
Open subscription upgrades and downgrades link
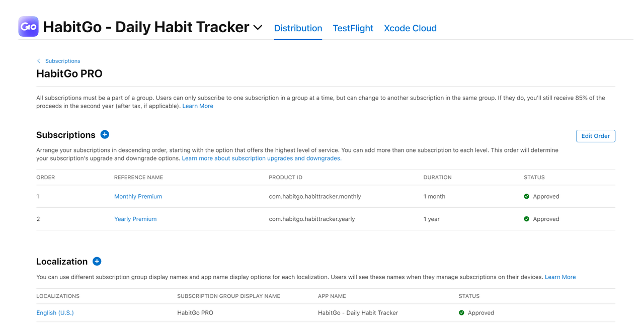click(x=262, y=158)
